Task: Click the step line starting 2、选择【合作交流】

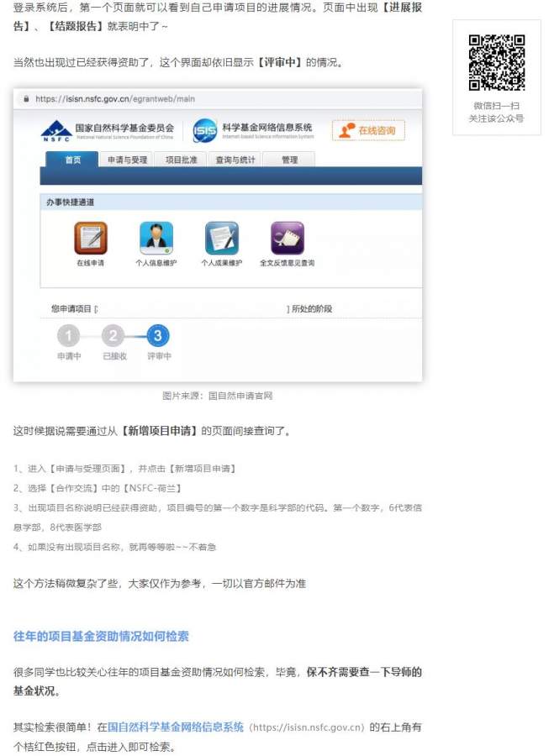Action: tap(97, 488)
